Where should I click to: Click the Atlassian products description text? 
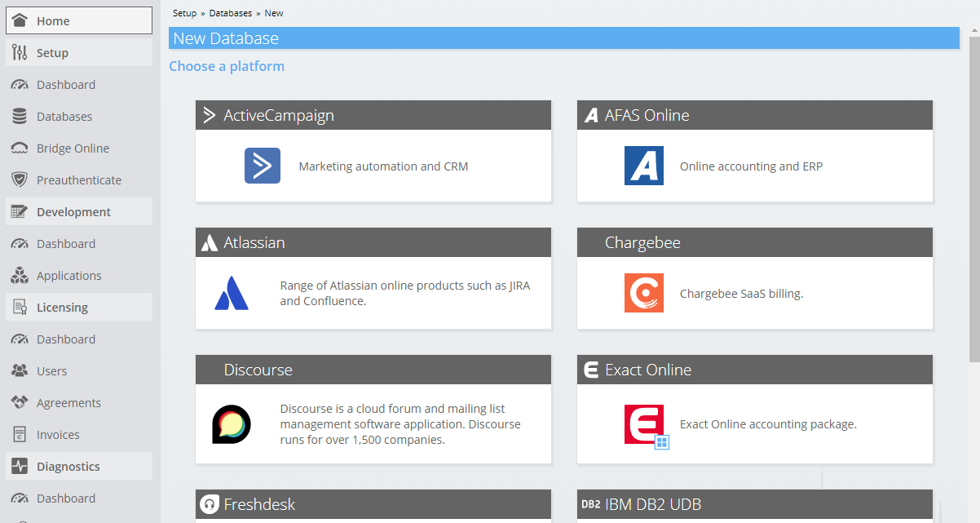405,293
